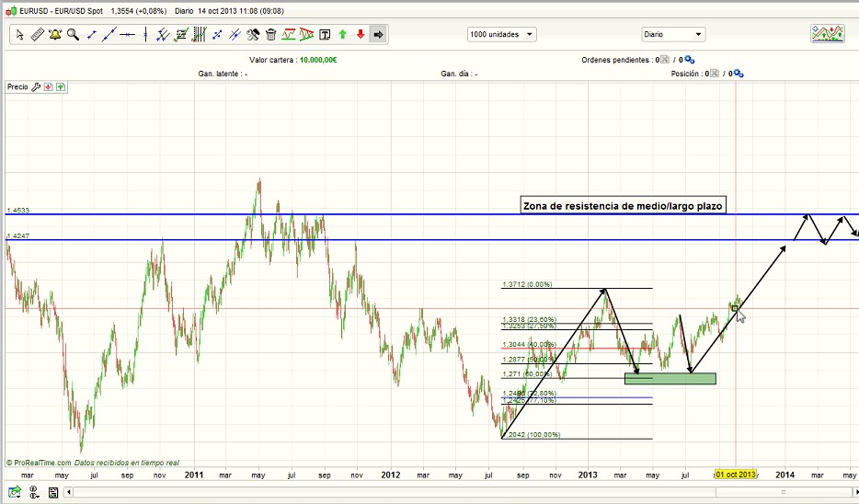
Task: Select the Zona de resistencia text box
Action: point(623,206)
